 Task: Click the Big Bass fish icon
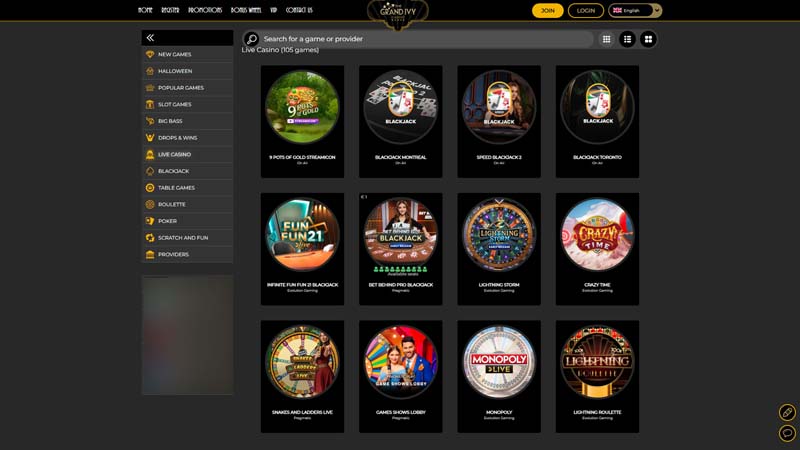coord(150,121)
